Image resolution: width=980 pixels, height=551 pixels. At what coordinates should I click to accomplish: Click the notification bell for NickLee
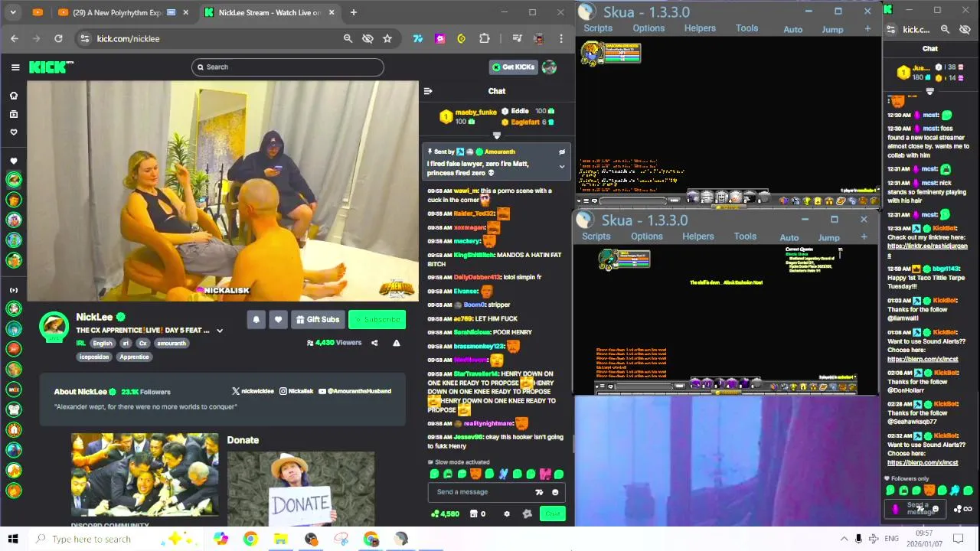tap(256, 319)
